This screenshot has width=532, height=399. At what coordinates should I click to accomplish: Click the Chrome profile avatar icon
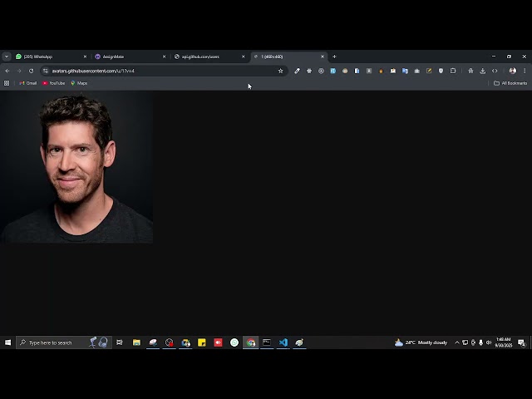[513, 71]
